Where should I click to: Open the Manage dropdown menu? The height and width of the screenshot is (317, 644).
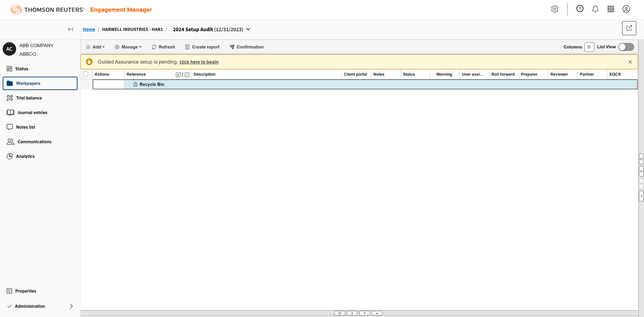[x=128, y=47]
